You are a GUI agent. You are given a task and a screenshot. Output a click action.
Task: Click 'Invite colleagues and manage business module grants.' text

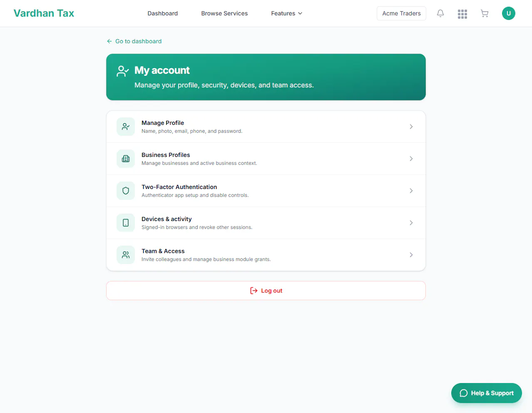coord(206,259)
